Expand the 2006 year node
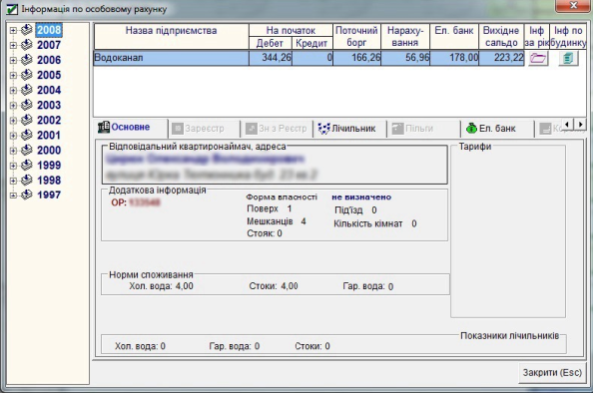This screenshot has height=394, width=594. (x=13, y=60)
